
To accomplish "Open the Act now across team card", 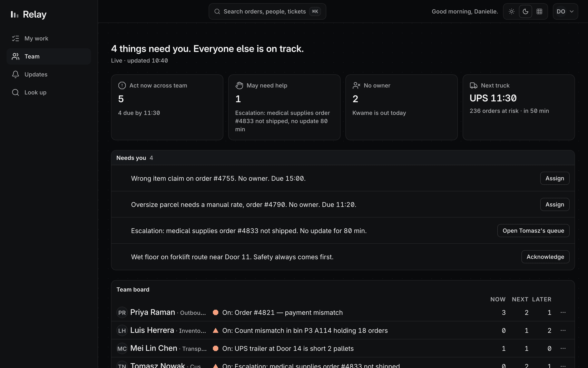I will click(x=167, y=107).
